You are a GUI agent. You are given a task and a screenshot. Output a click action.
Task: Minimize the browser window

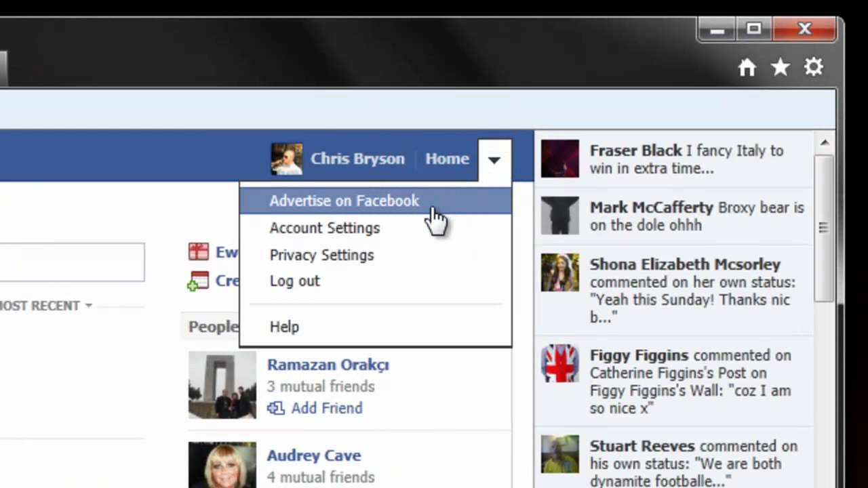pos(718,30)
